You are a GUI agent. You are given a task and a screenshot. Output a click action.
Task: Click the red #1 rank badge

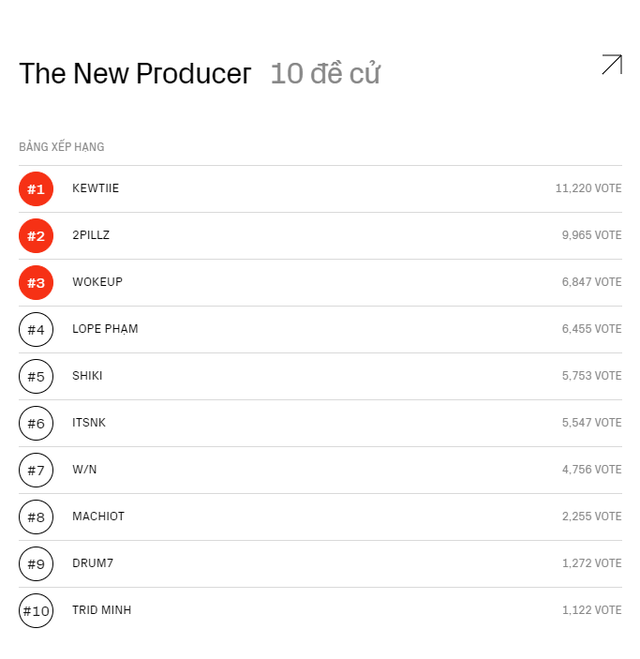click(36, 189)
